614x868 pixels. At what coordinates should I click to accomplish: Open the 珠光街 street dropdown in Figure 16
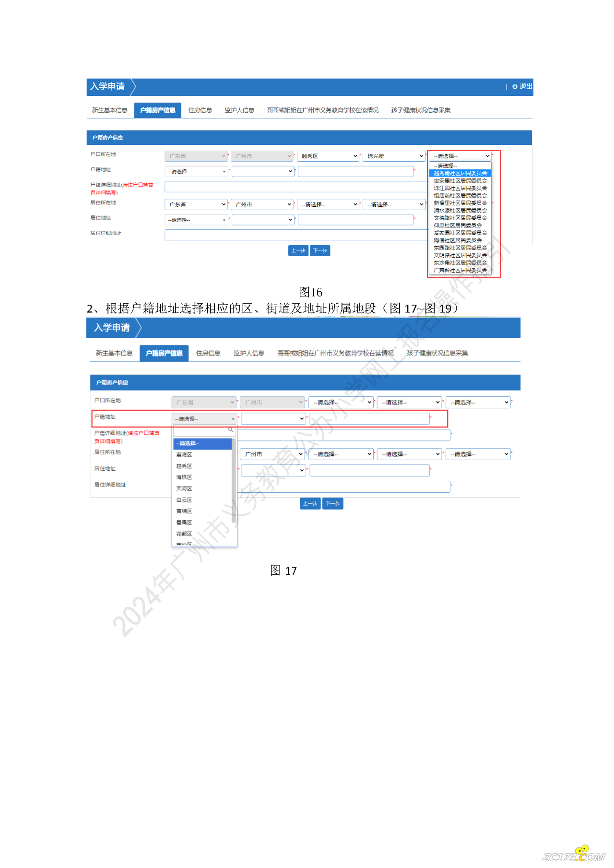point(394,156)
